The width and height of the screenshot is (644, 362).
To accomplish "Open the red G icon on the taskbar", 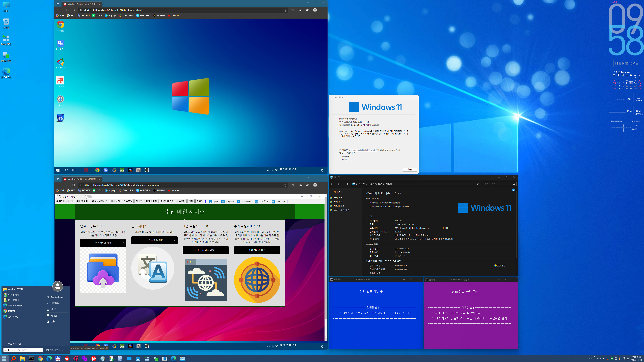I will pos(76,358).
